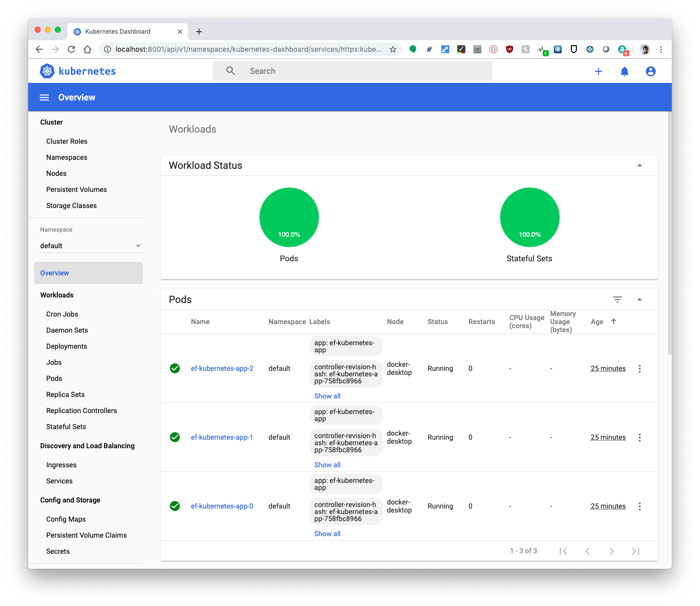Click the Stateful Sets 100% pie chart
The height and width of the screenshot is (606, 700).
[x=530, y=217]
